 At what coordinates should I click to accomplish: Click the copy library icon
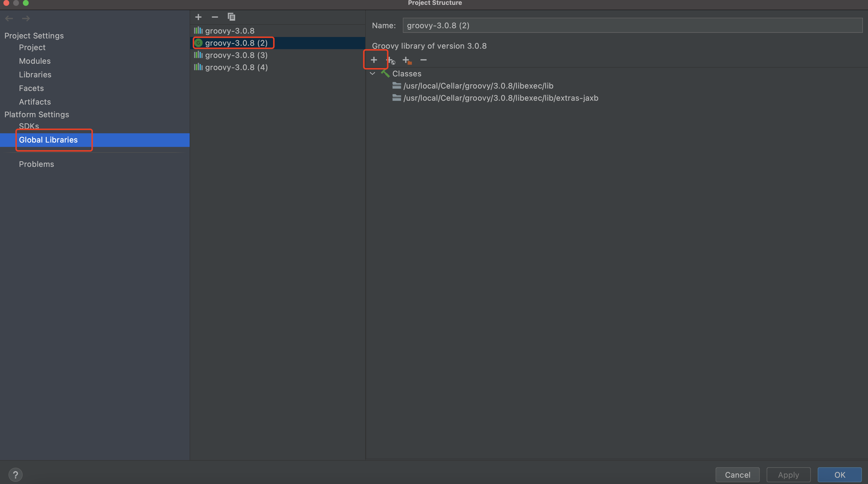pos(231,17)
